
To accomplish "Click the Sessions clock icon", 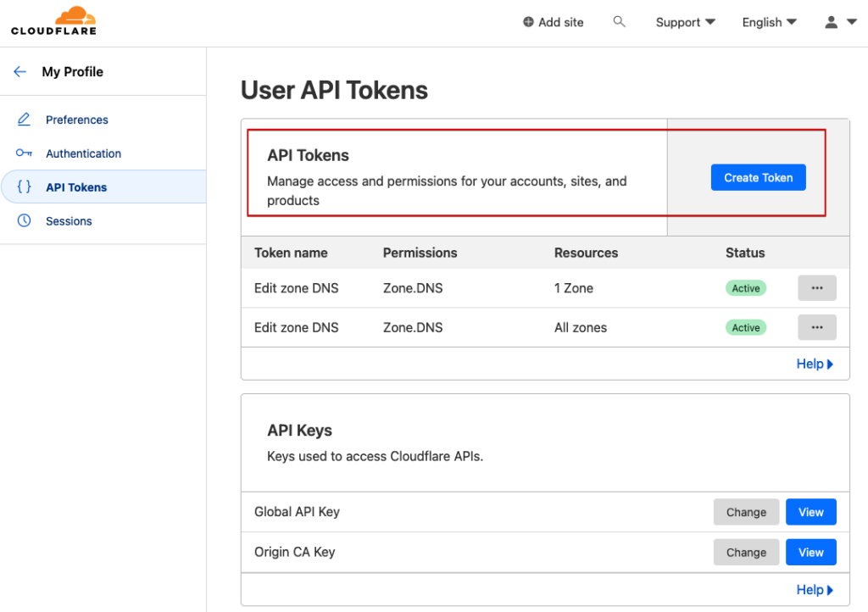I will [x=24, y=220].
